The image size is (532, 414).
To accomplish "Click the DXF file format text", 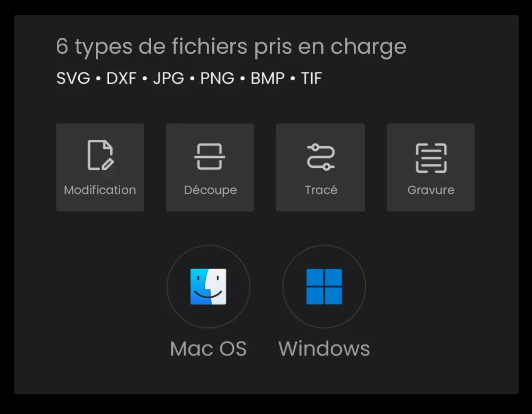I will click(x=121, y=78).
